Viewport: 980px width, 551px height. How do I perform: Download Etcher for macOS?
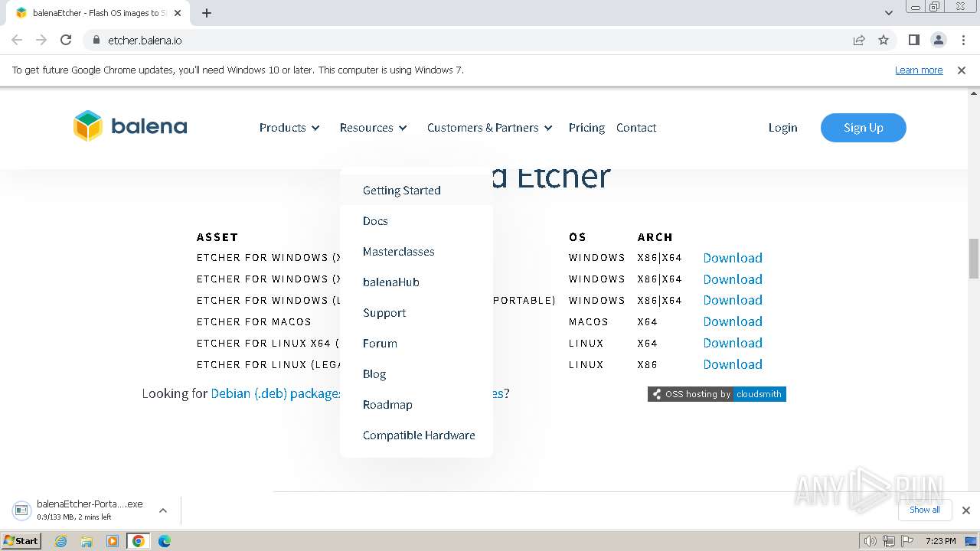733,321
